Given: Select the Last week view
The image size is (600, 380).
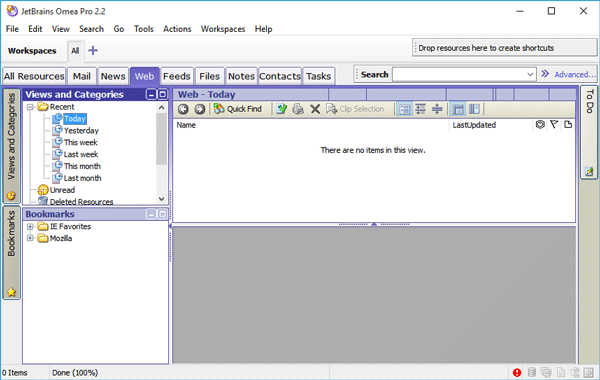Looking at the screenshot, I should click(x=81, y=155).
